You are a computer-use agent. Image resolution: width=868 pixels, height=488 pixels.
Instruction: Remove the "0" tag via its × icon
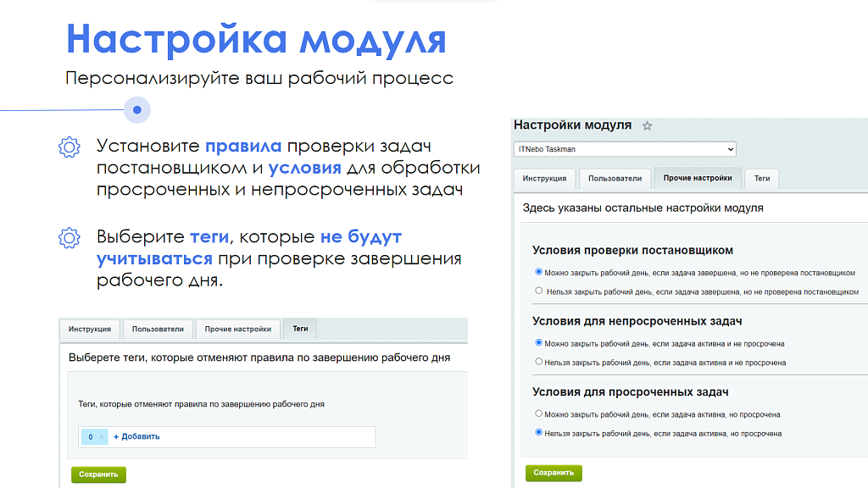tap(100, 436)
